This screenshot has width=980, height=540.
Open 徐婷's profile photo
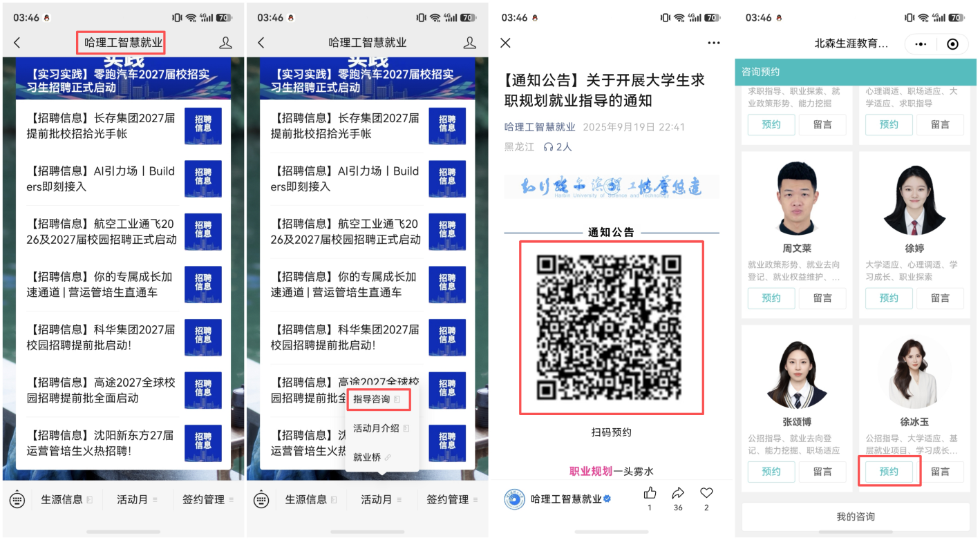click(914, 198)
